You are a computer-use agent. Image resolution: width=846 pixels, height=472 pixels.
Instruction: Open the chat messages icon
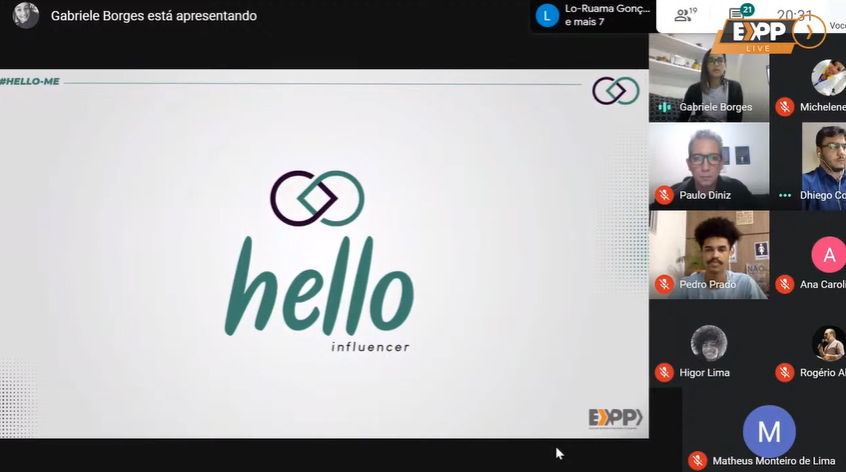tap(740, 13)
